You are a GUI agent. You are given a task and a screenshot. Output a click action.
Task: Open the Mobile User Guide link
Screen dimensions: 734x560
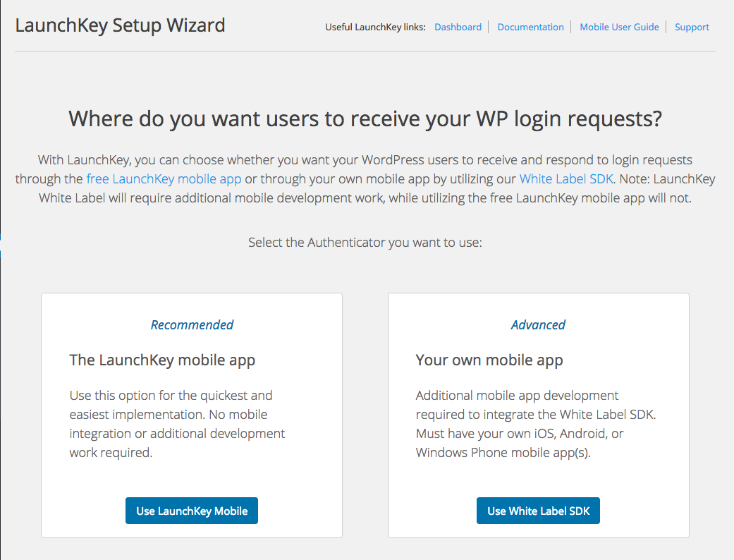(x=619, y=28)
